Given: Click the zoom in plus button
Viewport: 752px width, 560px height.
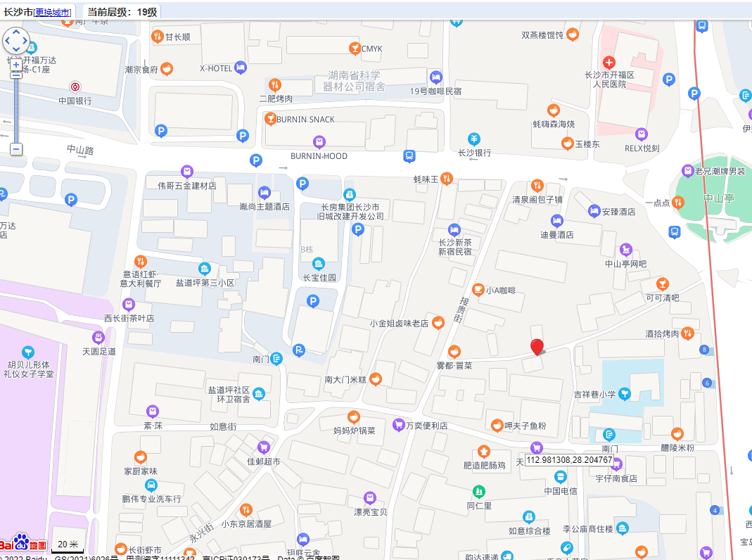Looking at the screenshot, I should click(16, 64).
